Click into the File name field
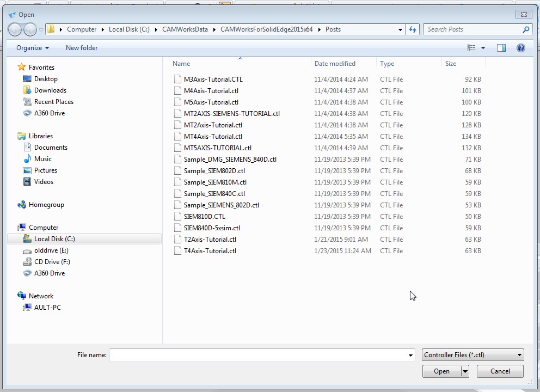540x392 pixels. pos(258,355)
